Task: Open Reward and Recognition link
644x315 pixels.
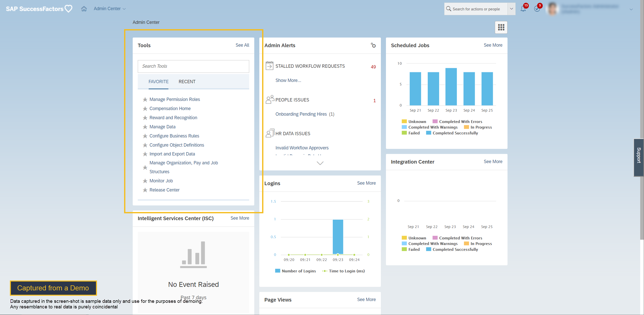Action: 173,118
